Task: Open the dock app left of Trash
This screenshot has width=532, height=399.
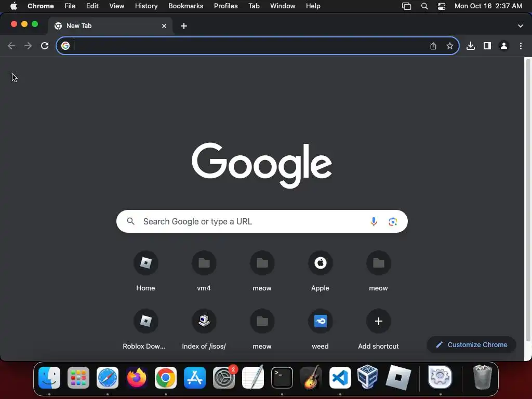Action: (440, 377)
